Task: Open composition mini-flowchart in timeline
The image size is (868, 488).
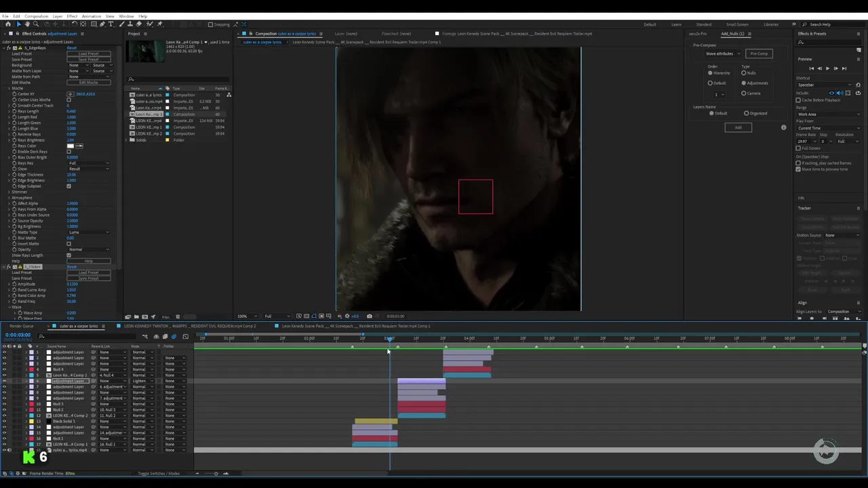Action: click(x=145, y=336)
